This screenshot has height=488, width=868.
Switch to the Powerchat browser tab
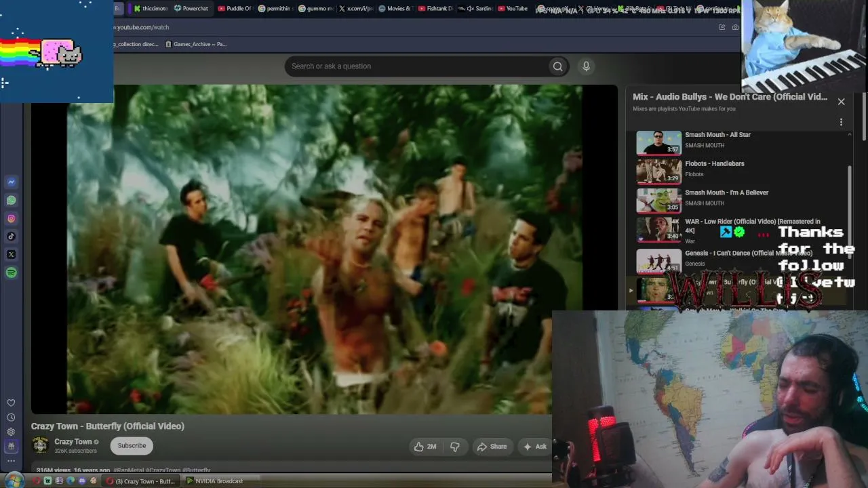[x=191, y=8]
